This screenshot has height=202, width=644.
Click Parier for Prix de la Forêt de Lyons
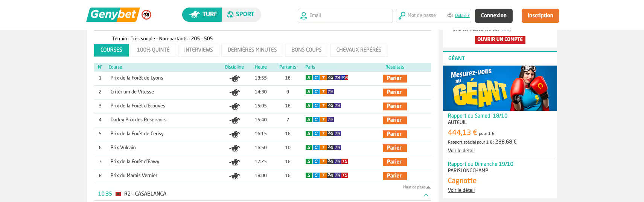(394, 78)
